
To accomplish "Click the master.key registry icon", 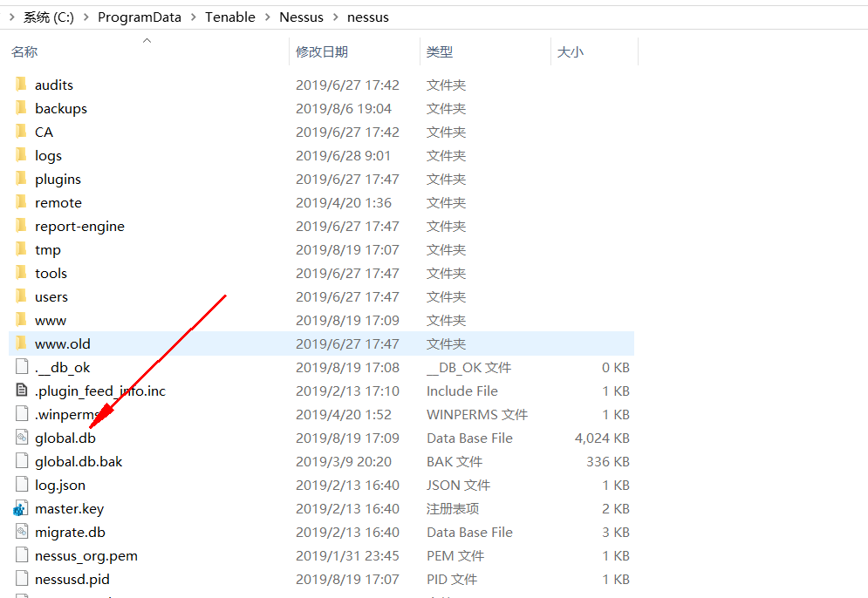I will point(21,508).
